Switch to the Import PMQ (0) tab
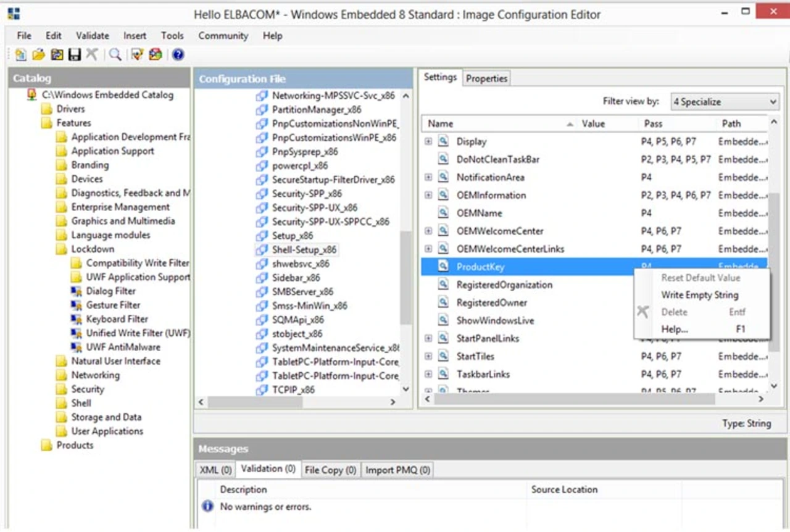 point(397,470)
